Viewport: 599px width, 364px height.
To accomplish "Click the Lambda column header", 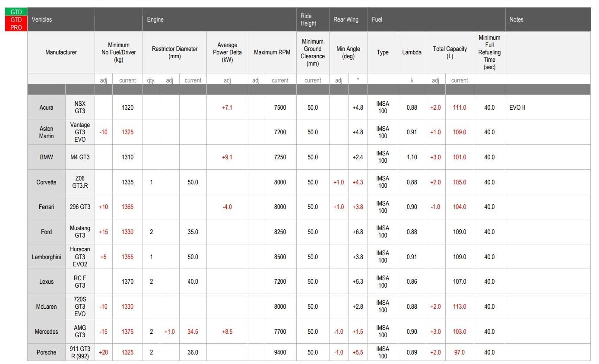I will (x=412, y=52).
